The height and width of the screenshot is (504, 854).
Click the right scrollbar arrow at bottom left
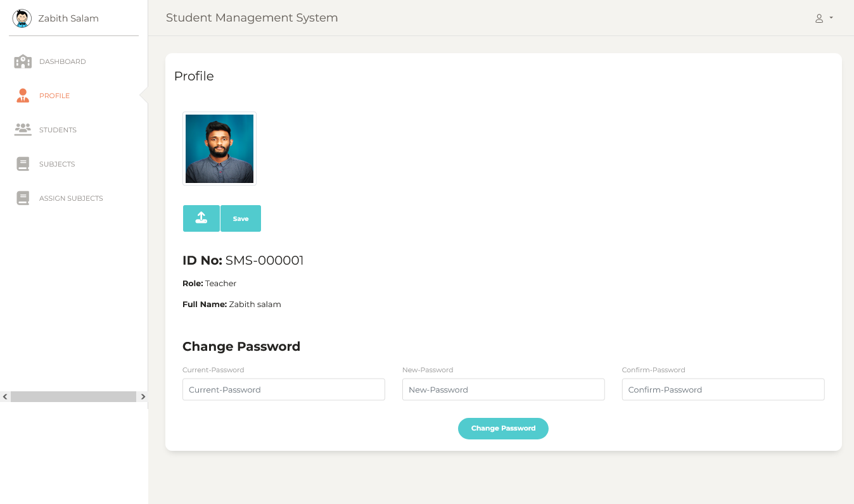click(143, 396)
